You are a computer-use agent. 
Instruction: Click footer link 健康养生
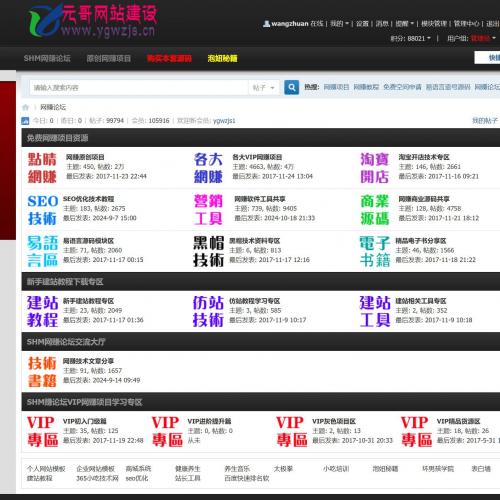[x=188, y=469]
